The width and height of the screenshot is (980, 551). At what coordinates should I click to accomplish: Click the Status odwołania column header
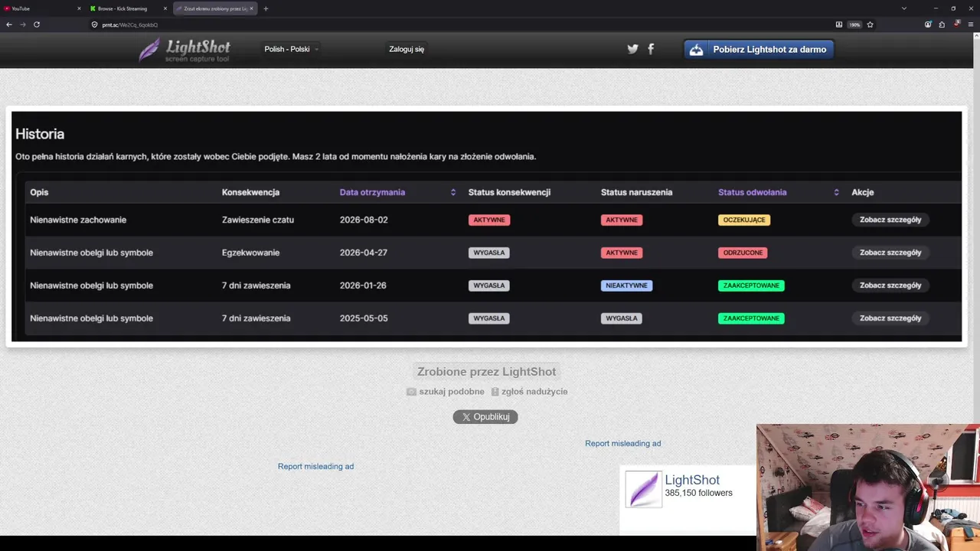point(752,192)
